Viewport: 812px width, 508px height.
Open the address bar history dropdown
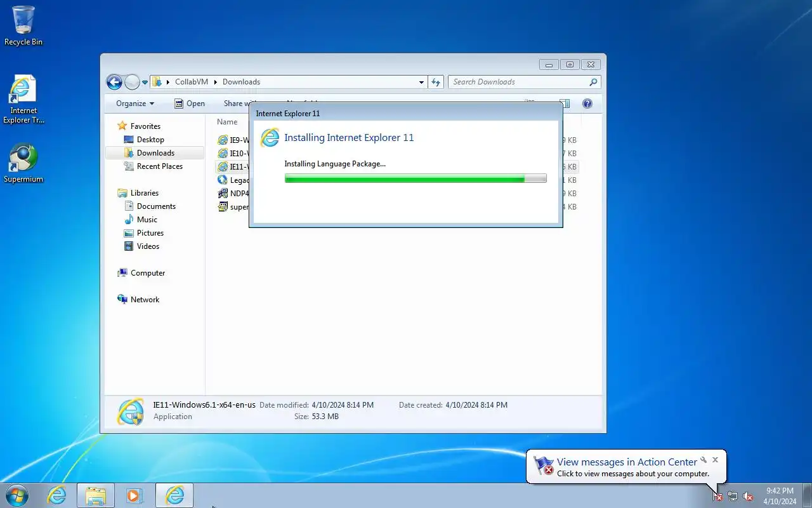pyautogui.click(x=421, y=82)
